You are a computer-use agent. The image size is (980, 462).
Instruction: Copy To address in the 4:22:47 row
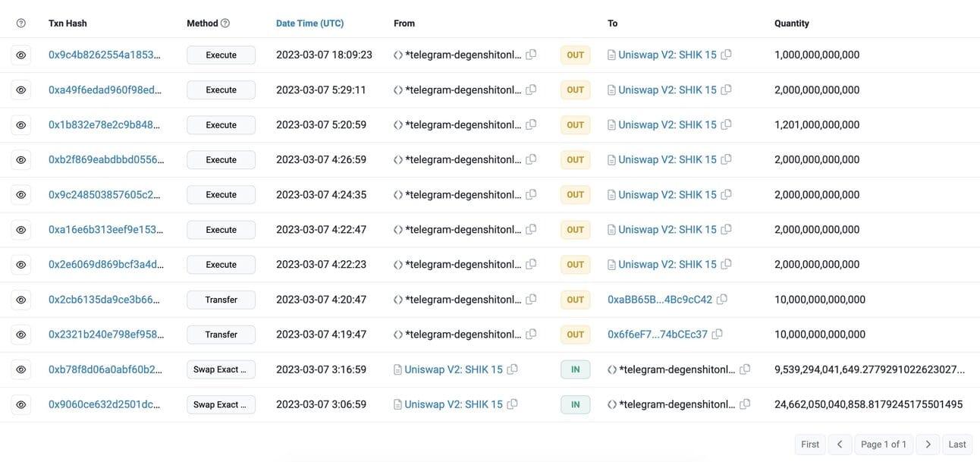coord(727,229)
